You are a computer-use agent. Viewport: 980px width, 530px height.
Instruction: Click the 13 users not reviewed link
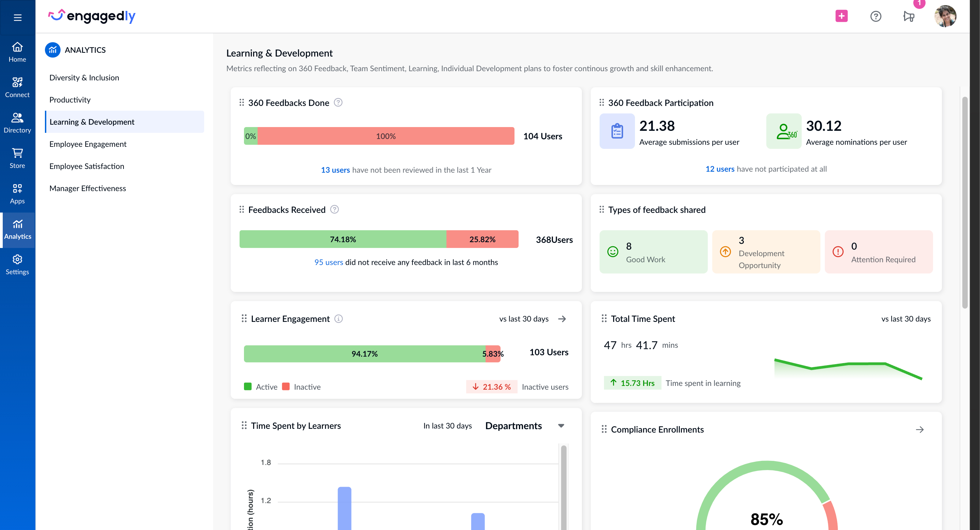coord(335,170)
